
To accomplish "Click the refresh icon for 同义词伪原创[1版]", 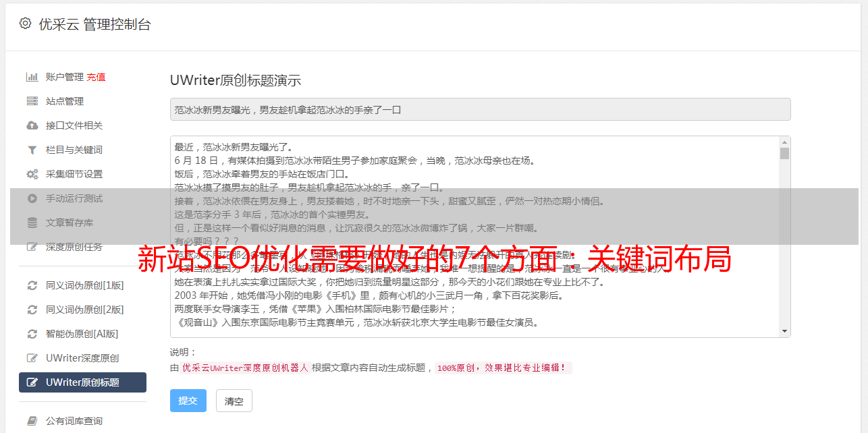I will pyautogui.click(x=32, y=285).
